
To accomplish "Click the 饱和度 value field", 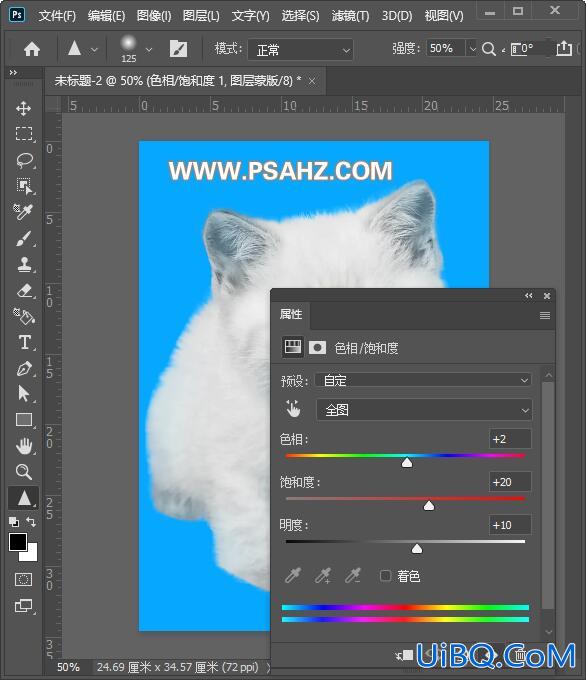I will click(x=510, y=482).
